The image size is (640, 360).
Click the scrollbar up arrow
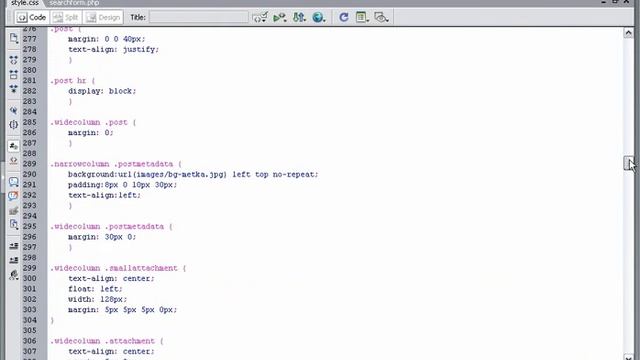coord(629,33)
